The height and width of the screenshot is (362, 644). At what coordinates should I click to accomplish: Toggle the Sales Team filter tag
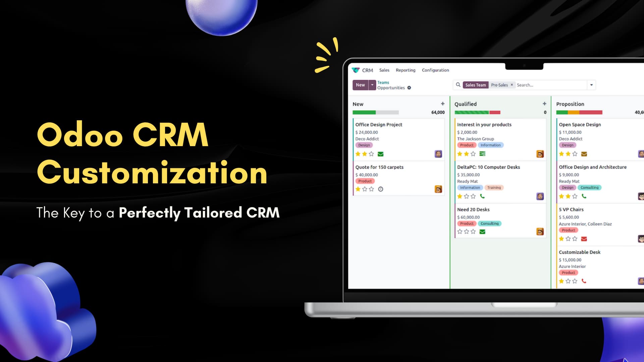coord(476,85)
